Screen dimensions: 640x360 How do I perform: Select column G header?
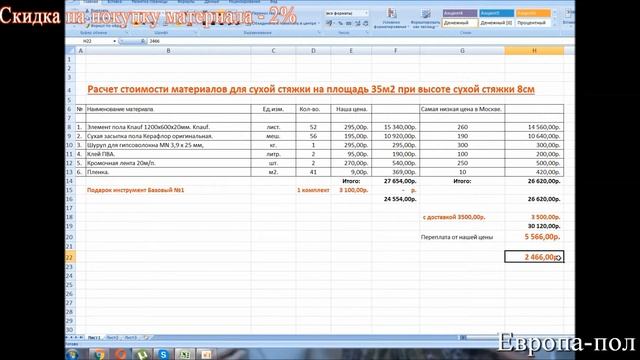point(462,51)
